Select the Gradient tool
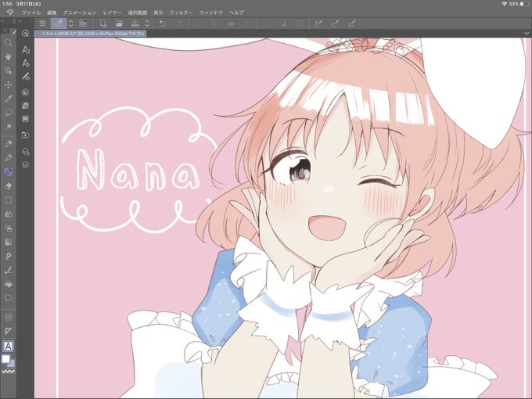 (x=8, y=242)
